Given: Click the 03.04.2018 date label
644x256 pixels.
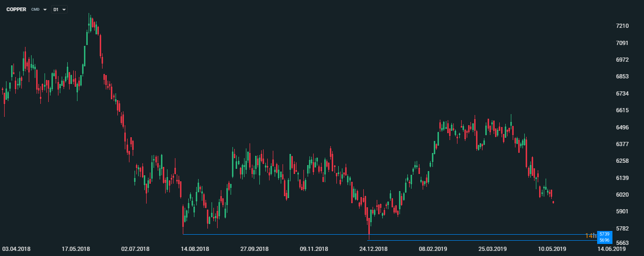Looking at the screenshot, I should pyautogui.click(x=16, y=250).
